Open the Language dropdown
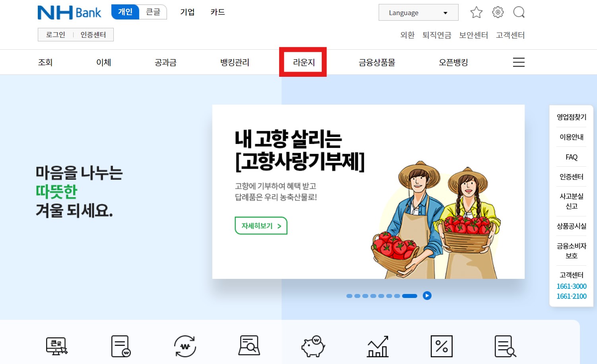 click(418, 12)
